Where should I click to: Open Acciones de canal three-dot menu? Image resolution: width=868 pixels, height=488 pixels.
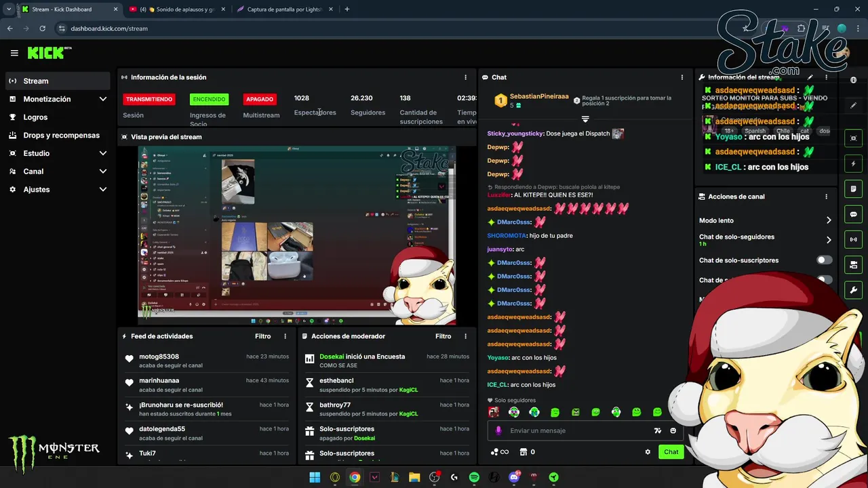click(826, 197)
